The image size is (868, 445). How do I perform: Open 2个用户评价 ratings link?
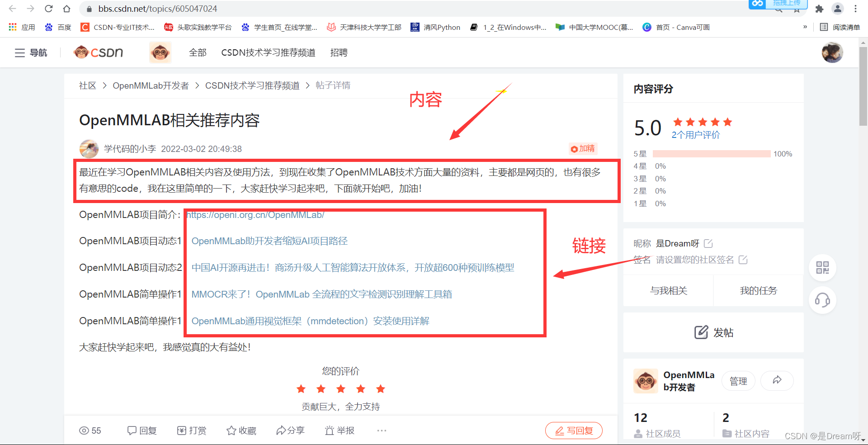[695, 135]
